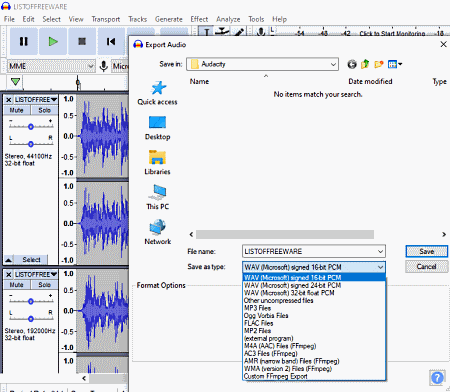Screen dimensions: 450x392
Task: Click Skip to Start transport button
Action: [111, 41]
